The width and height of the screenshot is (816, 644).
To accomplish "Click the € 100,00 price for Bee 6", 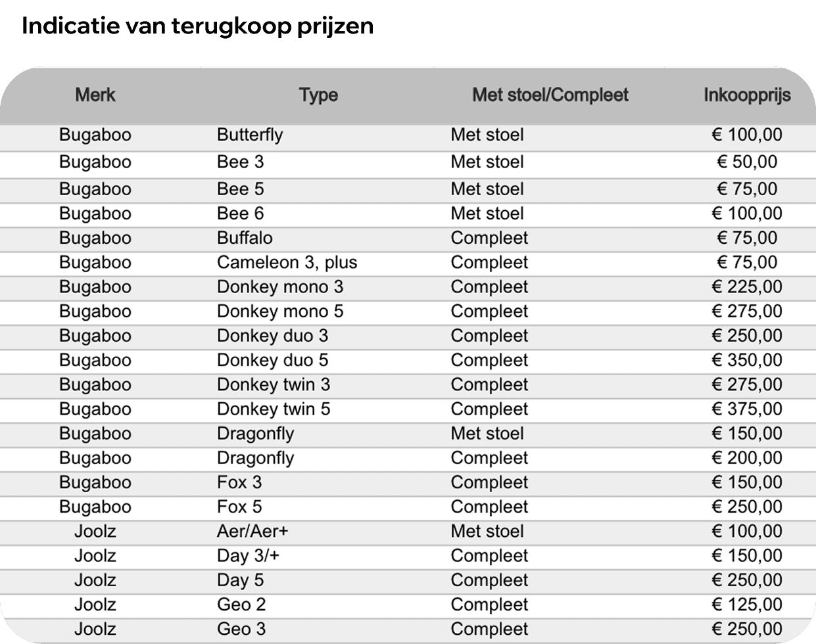I will 747,213.
